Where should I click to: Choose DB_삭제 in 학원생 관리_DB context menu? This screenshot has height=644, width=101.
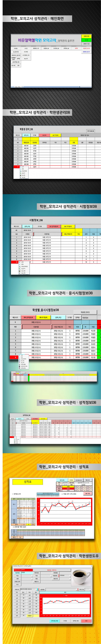[x=23, y=177]
